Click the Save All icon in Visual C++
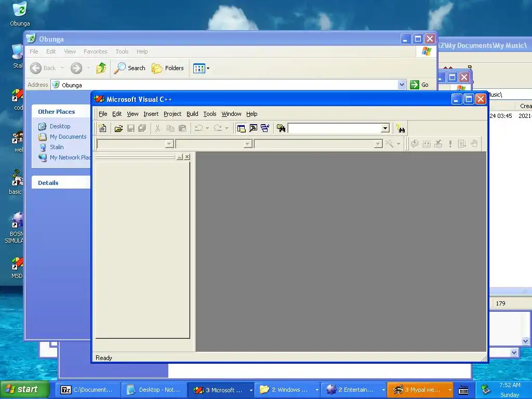The height and width of the screenshot is (399, 532). 142,128
